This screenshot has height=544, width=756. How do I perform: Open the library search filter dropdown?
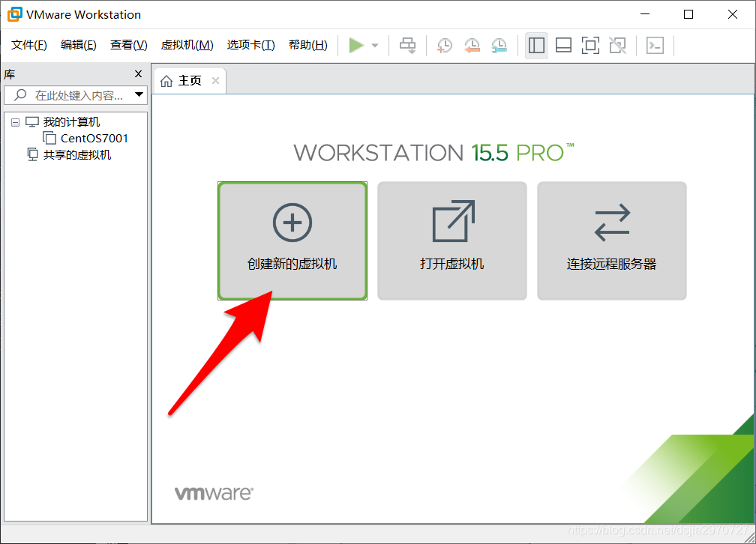point(139,94)
